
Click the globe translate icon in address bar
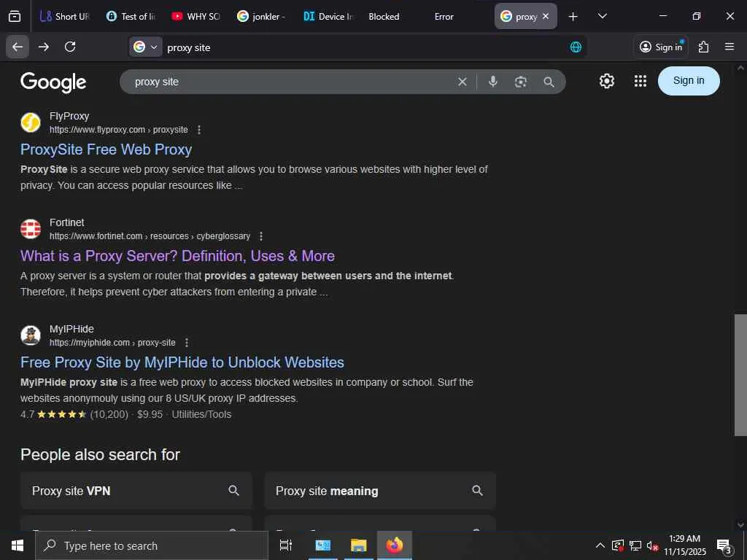point(576,47)
